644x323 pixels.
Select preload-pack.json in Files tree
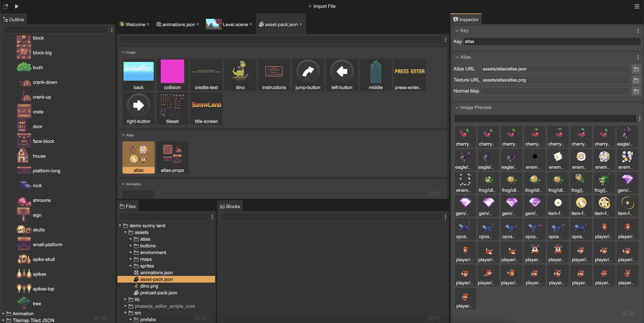tap(159, 293)
